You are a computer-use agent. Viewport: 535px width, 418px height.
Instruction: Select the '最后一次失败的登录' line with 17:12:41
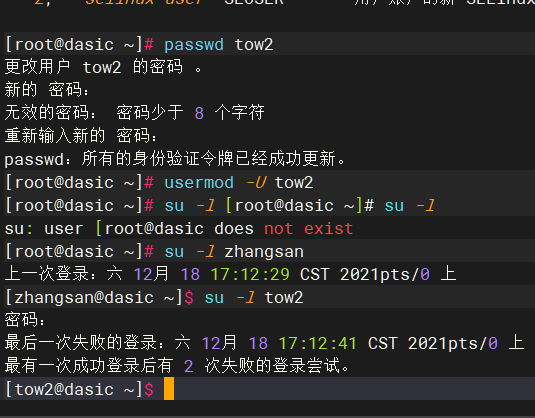(x=265, y=343)
